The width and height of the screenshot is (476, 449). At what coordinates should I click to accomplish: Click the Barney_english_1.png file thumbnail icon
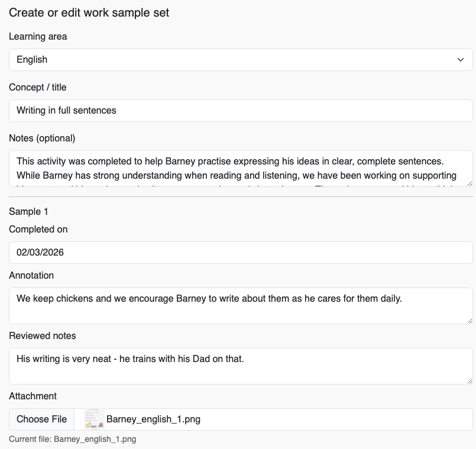click(94, 419)
